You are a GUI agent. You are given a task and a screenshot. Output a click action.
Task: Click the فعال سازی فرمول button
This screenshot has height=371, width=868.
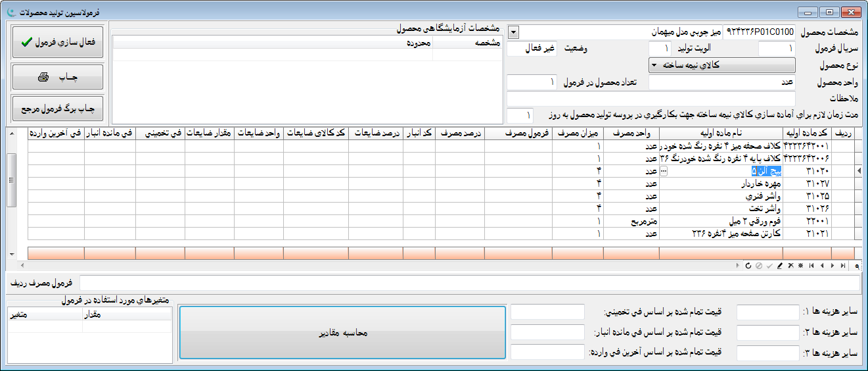pos(58,42)
